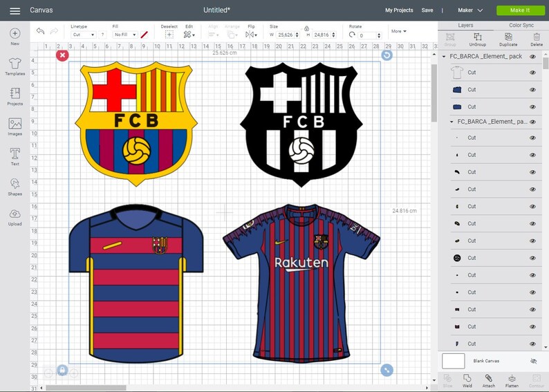Hide the soccer ball Cut layer
The image size is (549, 392).
click(532, 258)
